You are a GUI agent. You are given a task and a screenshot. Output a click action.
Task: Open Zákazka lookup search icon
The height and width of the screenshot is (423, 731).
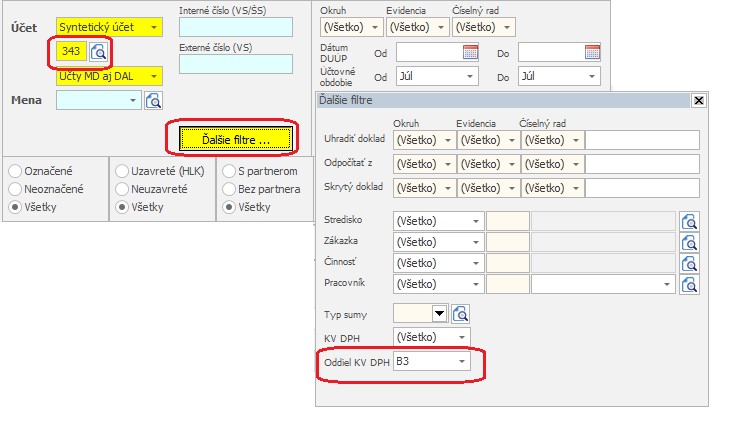[689, 242]
